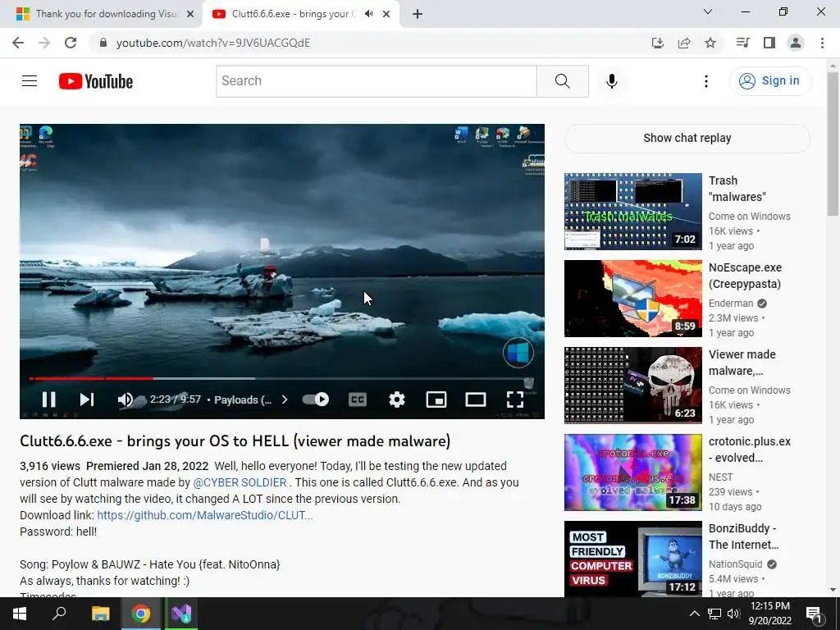Open File Explorer from taskbar
The image size is (840, 630).
100,614
